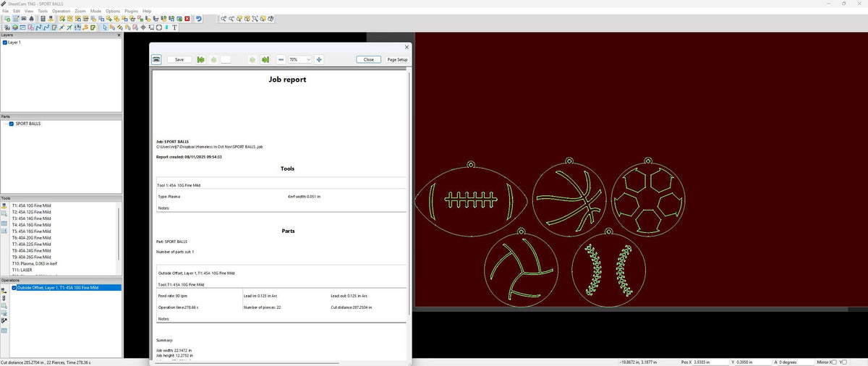
Task: Open the Help menu
Action: pos(147,12)
